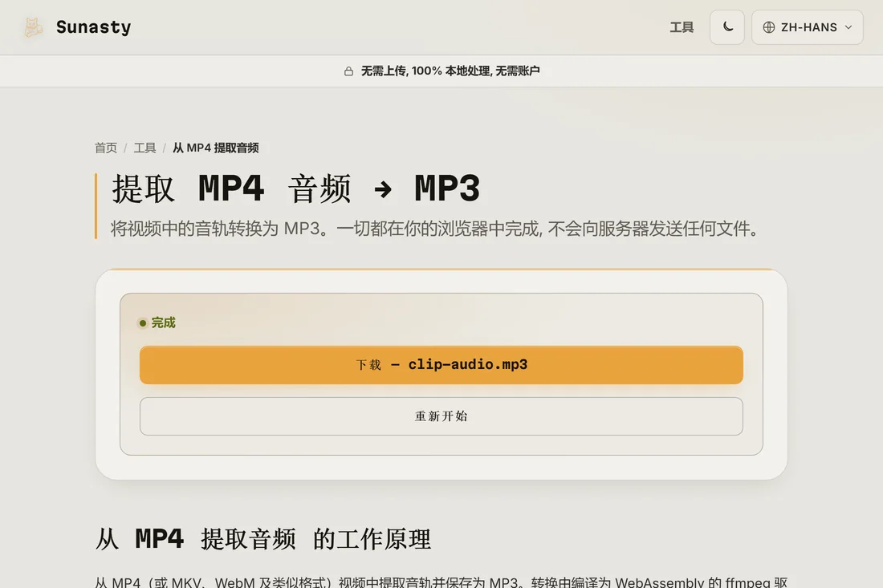Click the 从 MP4 提取音频 breadcrumb item

point(216,148)
